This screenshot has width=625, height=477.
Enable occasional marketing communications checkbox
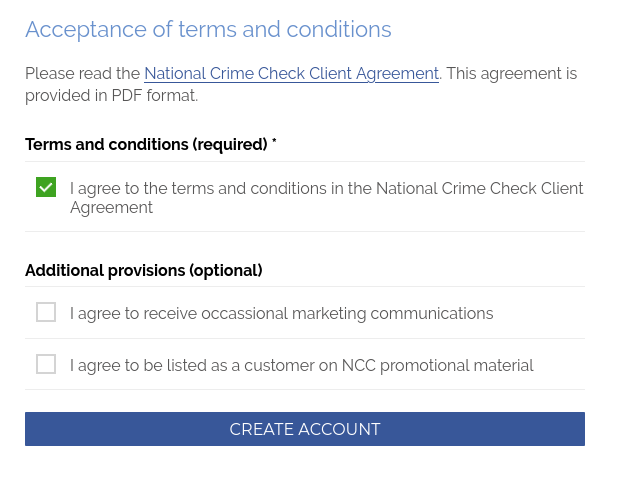[x=46, y=312]
